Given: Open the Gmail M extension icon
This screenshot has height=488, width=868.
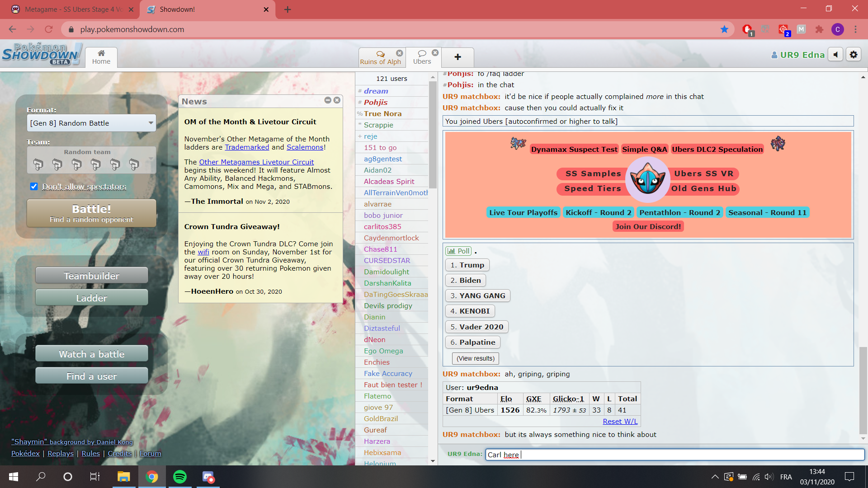Looking at the screenshot, I should (801, 29).
